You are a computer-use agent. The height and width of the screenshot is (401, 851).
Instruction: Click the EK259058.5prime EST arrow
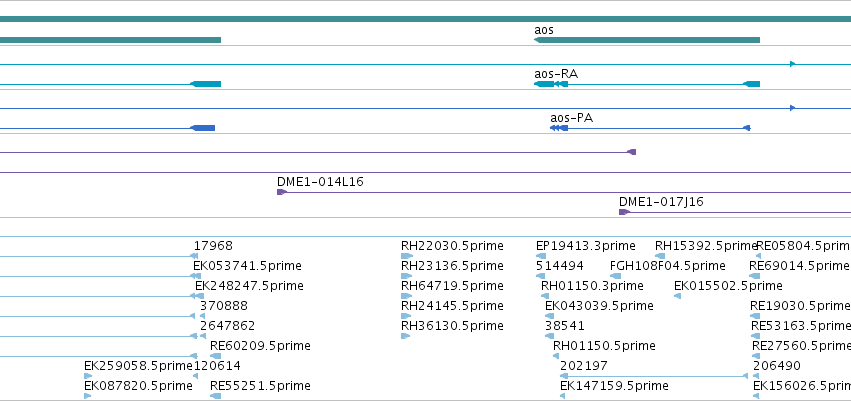[88, 376]
